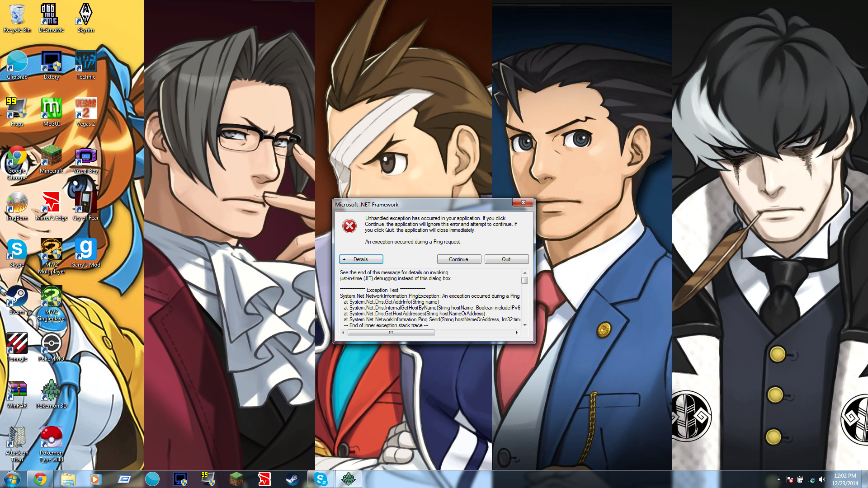Open the network connection tray icon
This screenshot has width=868, height=488.
(x=811, y=479)
